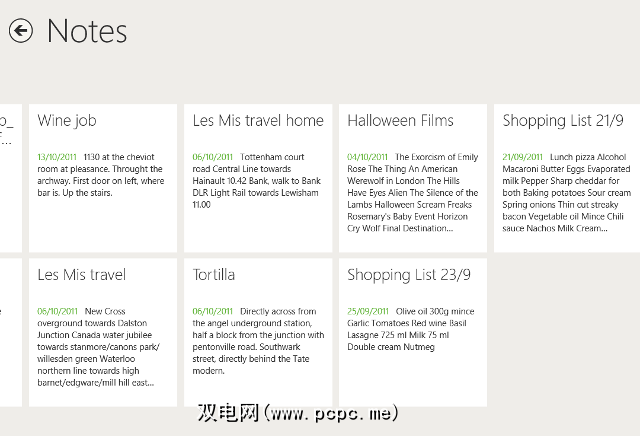Click the Notes page heading
640x436 pixels.
87,31
